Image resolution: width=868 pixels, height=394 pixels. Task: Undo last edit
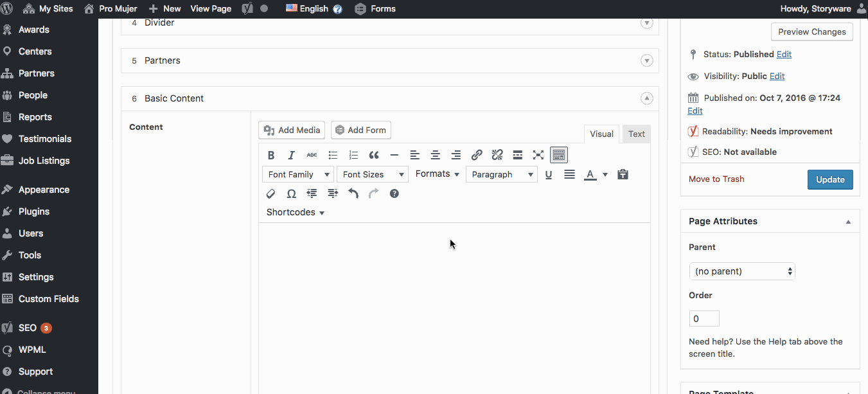(x=353, y=193)
